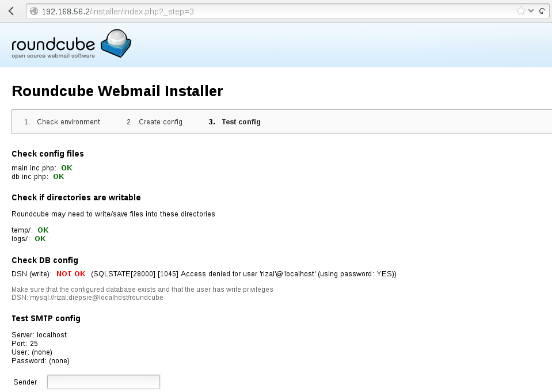Click into the Sender input field
This screenshot has width=552, height=392.
(x=104, y=382)
